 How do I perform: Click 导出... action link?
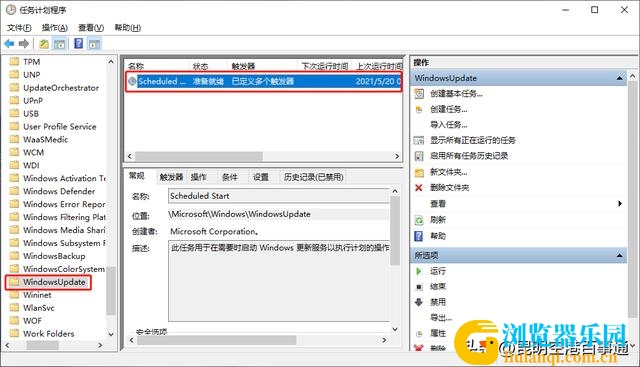[x=441, y=318]
